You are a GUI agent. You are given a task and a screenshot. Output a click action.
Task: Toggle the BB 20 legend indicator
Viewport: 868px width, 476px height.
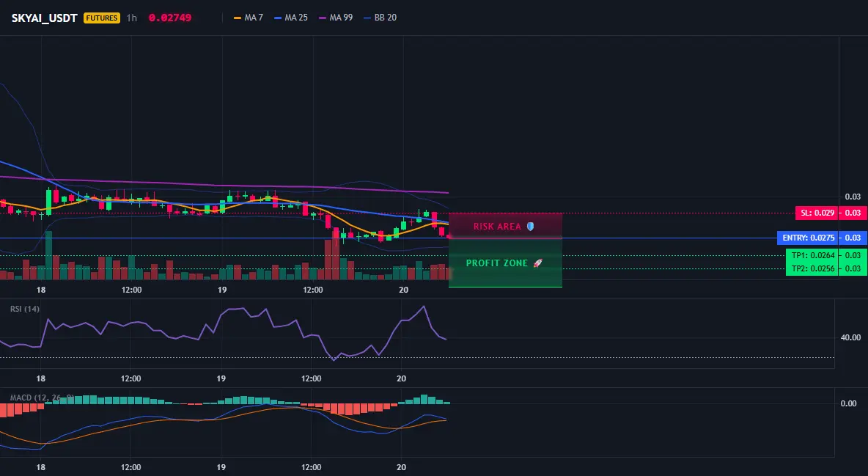pos(380,18)
